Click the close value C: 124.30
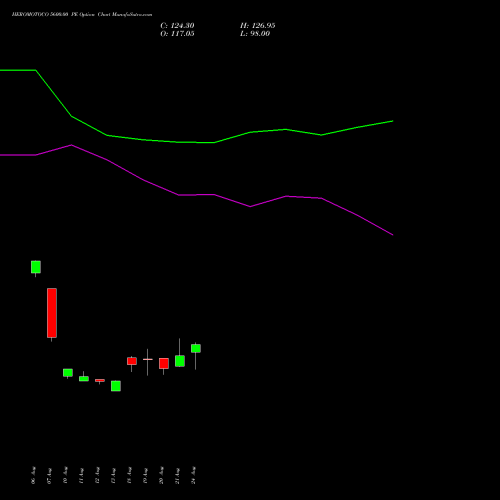 click(x=177, y=26)
